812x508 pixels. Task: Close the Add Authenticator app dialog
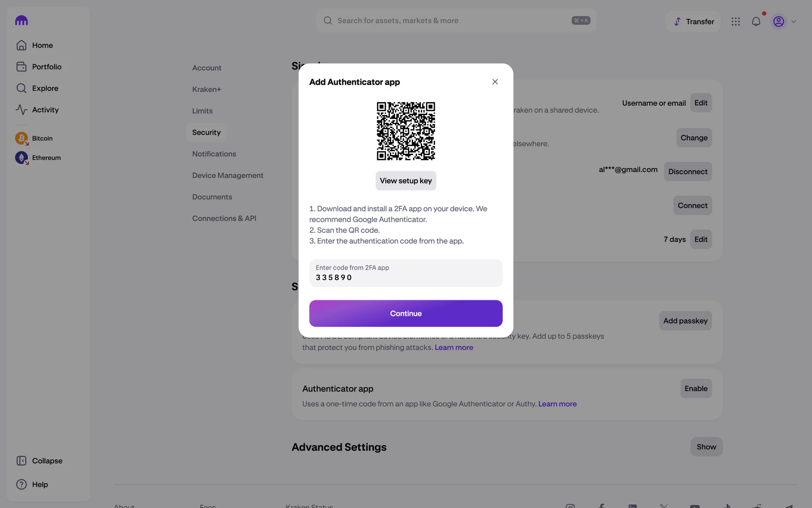[495, 82]
